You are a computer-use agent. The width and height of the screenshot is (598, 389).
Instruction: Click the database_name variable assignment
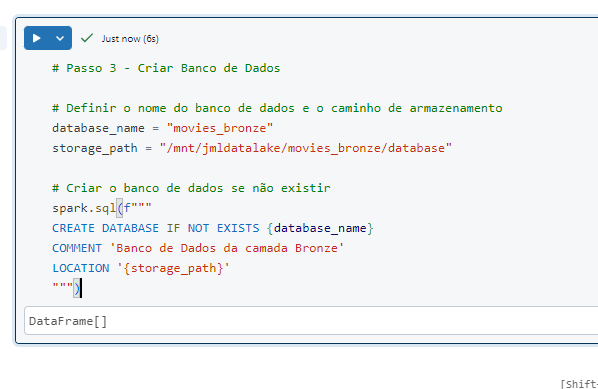tap(162, 128)
